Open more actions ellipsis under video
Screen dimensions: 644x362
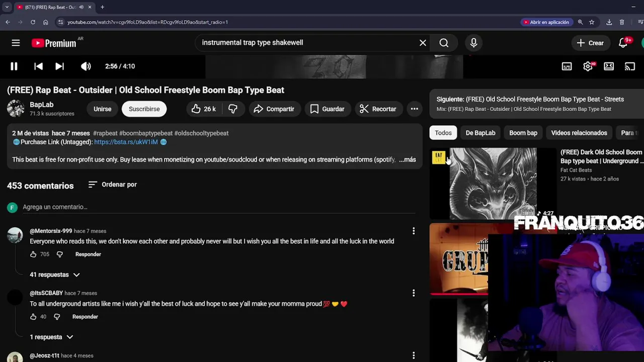click(x=414, y=109)
